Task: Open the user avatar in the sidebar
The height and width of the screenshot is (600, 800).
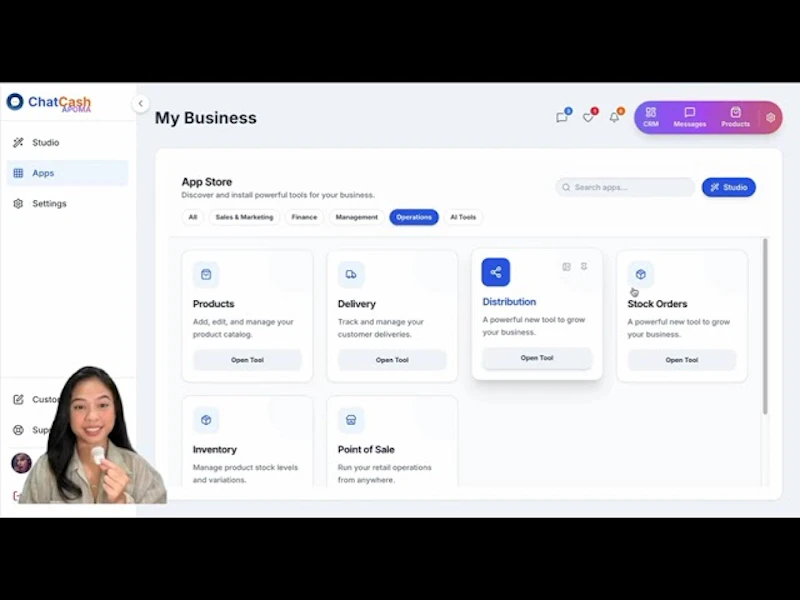Action: coord(21,463)
